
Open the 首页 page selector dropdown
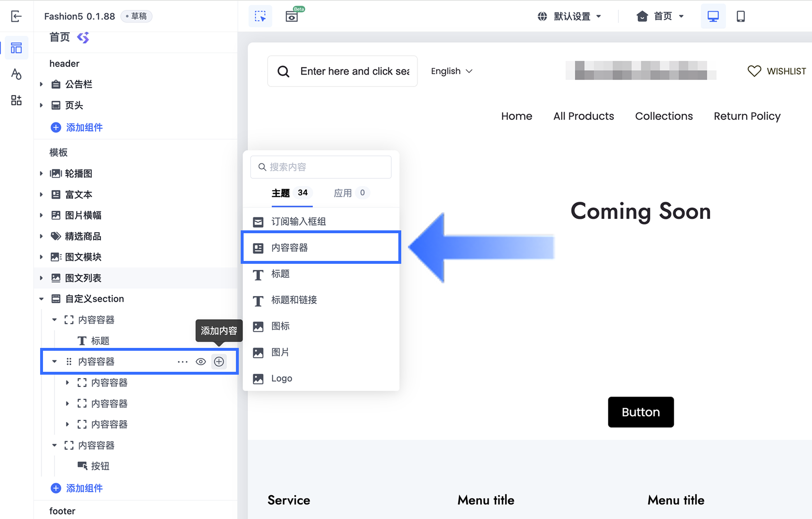click(661, 16)
